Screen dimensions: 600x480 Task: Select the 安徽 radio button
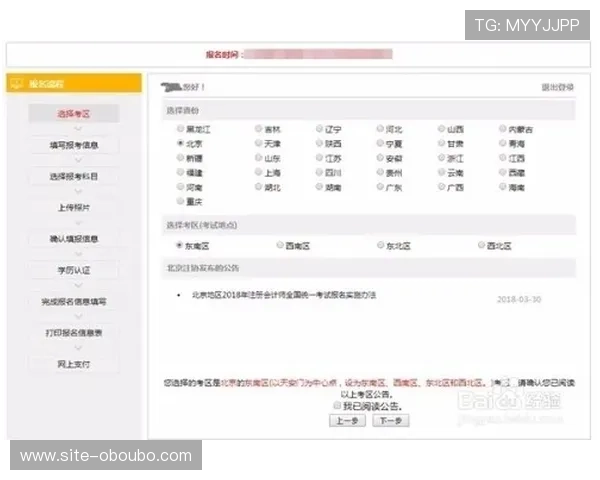[x=380, y=157]
